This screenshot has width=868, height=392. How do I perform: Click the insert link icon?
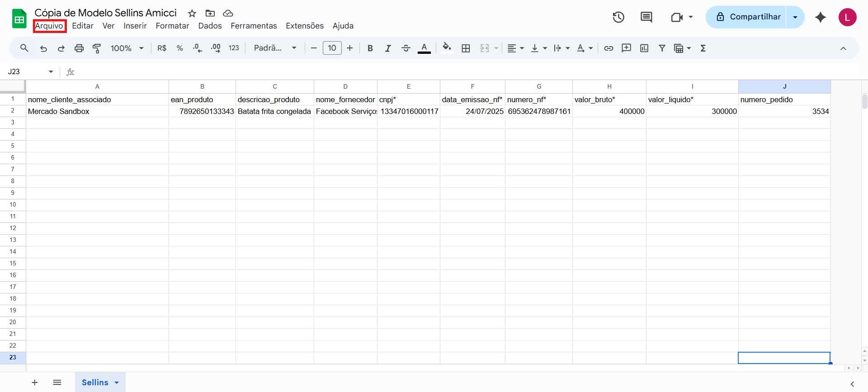[609, 48]
